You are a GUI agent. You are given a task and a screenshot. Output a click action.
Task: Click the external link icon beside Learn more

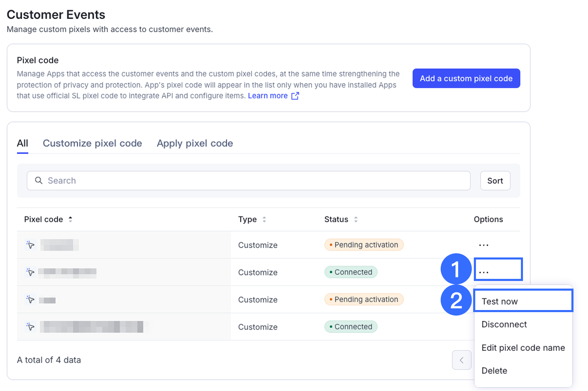coord(295,96)
